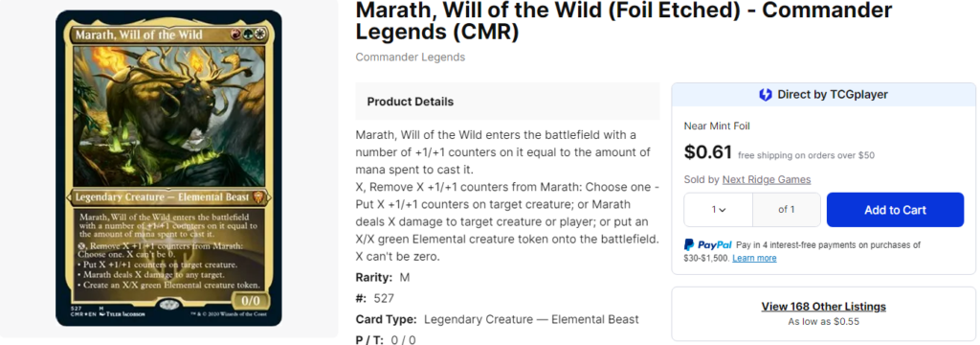Image resolution: width=980 pixels, height=345 pixels.
Task: Click the Marath card image thumbnail
Action: tap(168, 168)
